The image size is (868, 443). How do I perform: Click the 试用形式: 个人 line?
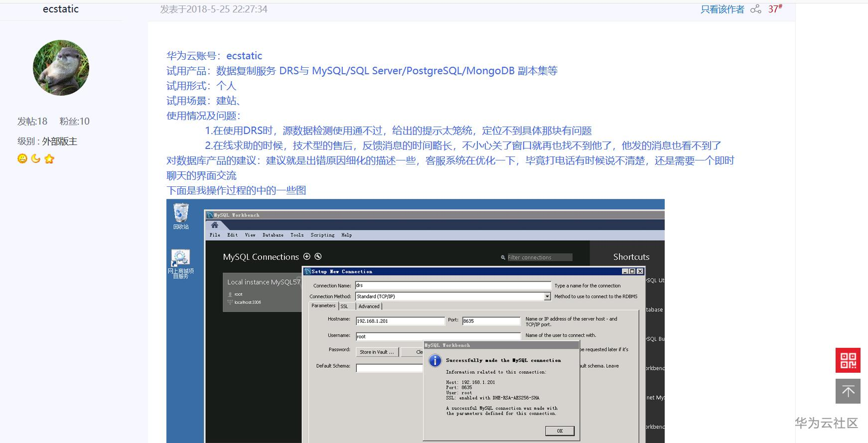pos(201,86)
